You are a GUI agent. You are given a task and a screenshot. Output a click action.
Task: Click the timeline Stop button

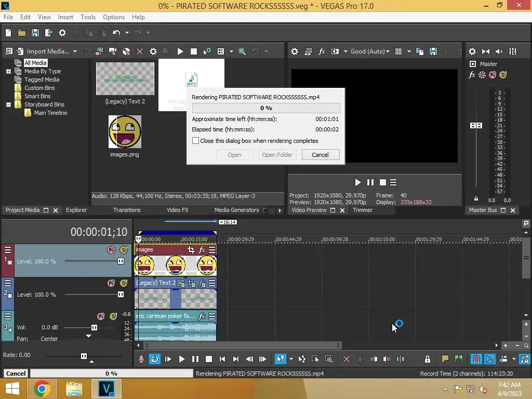pyautogui.click(x=209, y=359)
